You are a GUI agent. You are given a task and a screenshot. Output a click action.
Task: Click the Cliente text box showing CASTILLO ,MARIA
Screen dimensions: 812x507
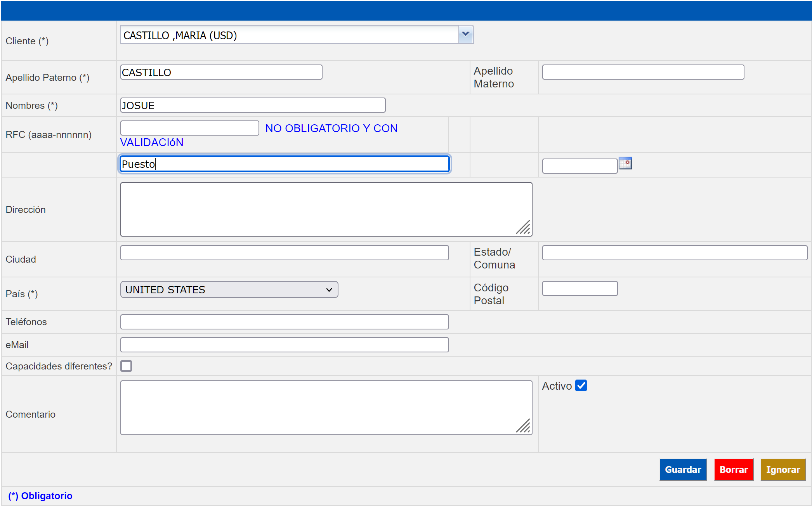point(290,35)
